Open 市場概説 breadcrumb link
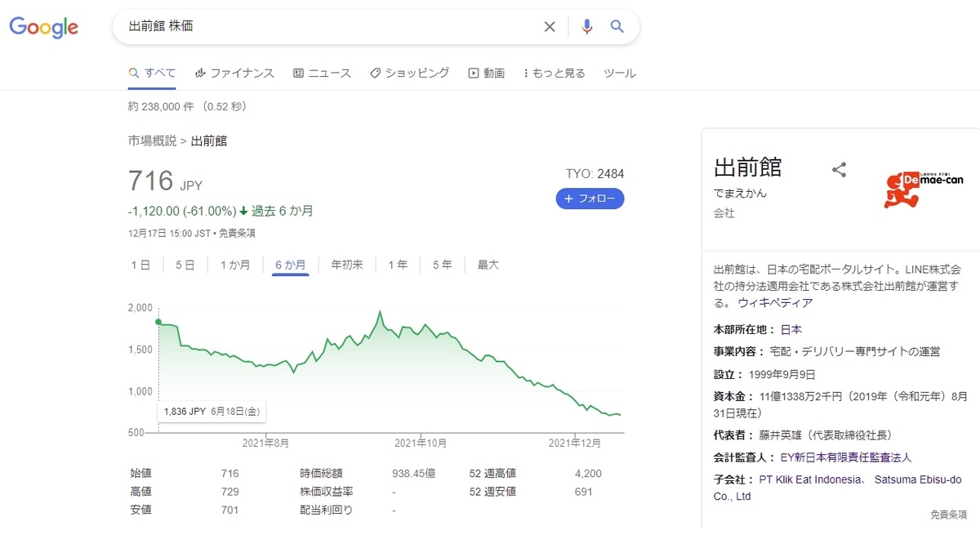The image size is (980, 535). (152, 140)
